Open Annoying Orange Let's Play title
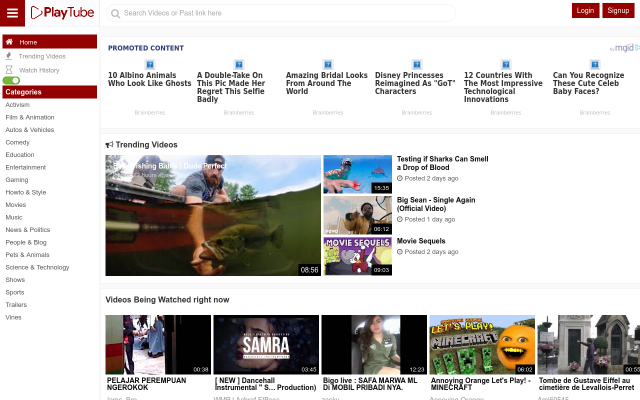The width and height of the screenshot is (640, 400). click(x=481, y=384)
